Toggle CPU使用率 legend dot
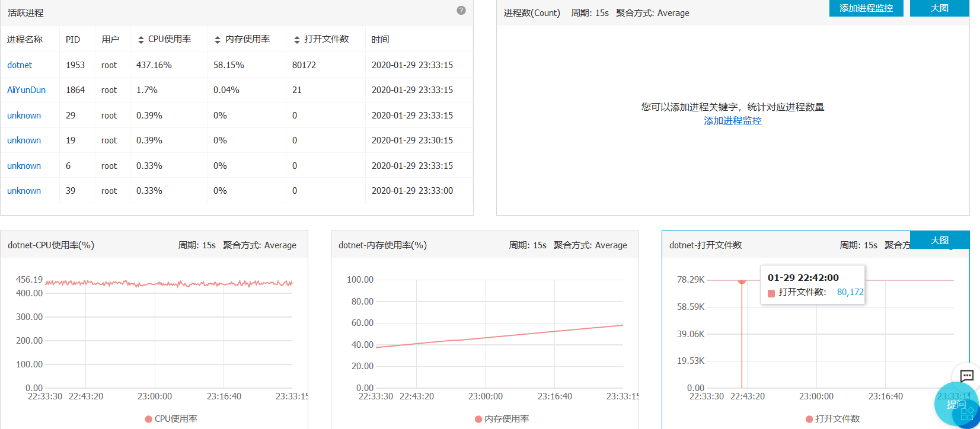Screen dimensions: 980x429 click(x=149, y=419)
